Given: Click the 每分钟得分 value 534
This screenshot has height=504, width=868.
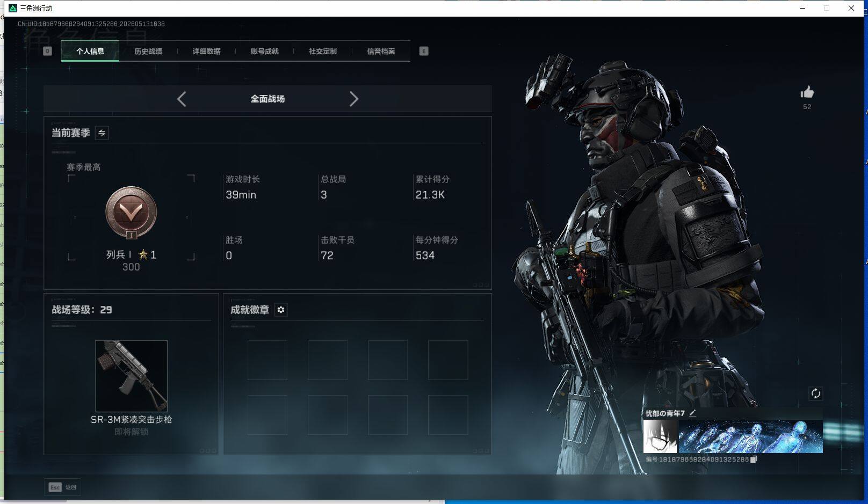Looking at the screenshot, I should pyautogui.click(x=425, y=255).
